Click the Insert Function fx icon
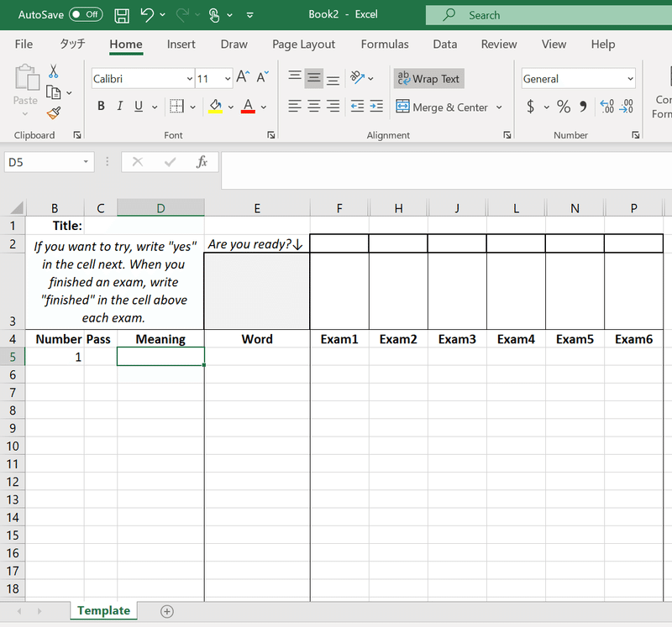Screen dimensions: 672x627 pyautogui.click(x=202, y=162)
